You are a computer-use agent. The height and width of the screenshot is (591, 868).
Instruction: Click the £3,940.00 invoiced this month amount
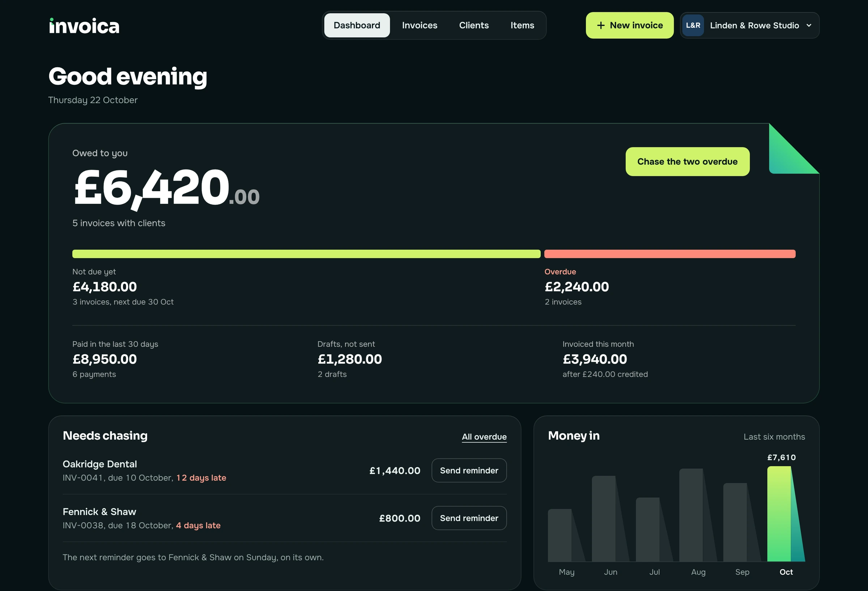(595, 359)
